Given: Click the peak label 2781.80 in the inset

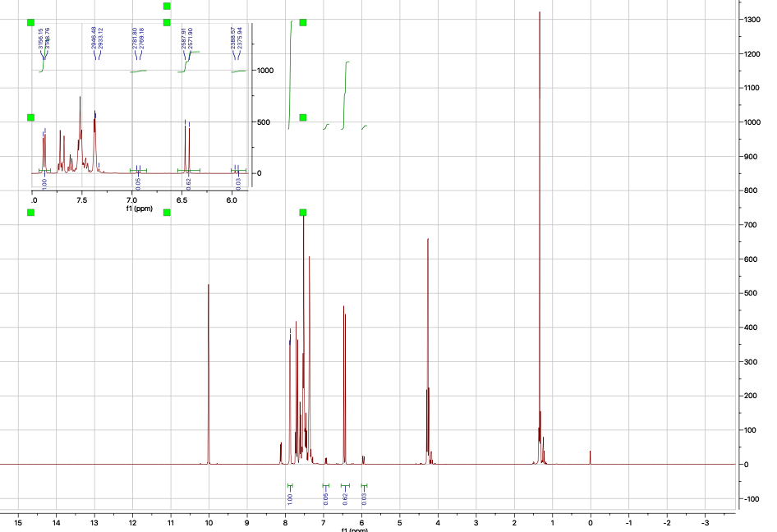Looking at the screenshot, I should tap(136, 38).
